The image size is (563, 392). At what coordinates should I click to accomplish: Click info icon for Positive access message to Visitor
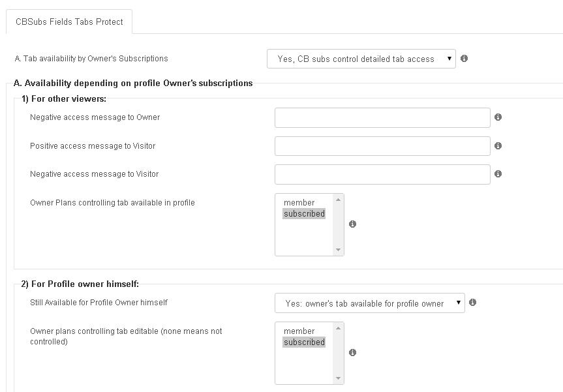(x=498, y=145)
